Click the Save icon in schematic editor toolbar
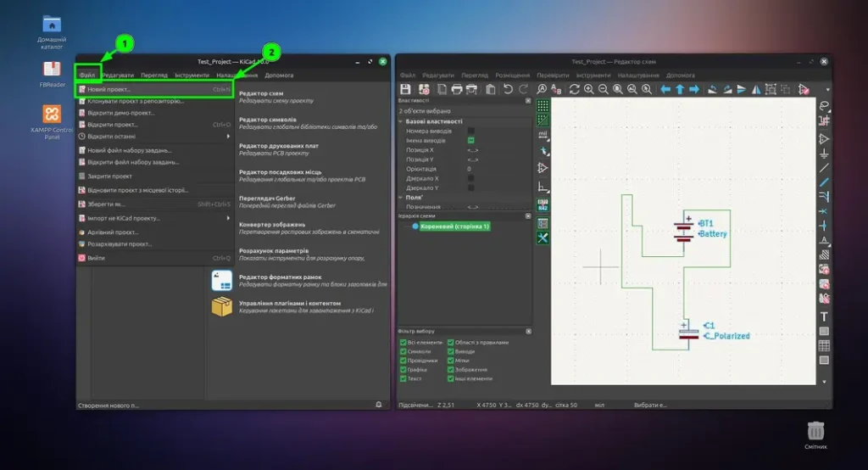 [405, 89]
